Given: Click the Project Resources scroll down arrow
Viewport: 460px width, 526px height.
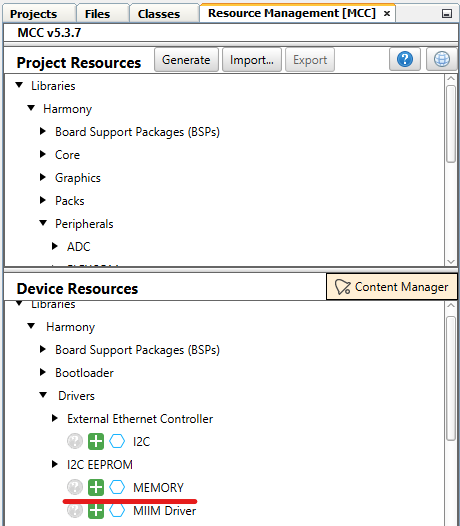Looking at the screenshot, I should click(x=451, y=261).
